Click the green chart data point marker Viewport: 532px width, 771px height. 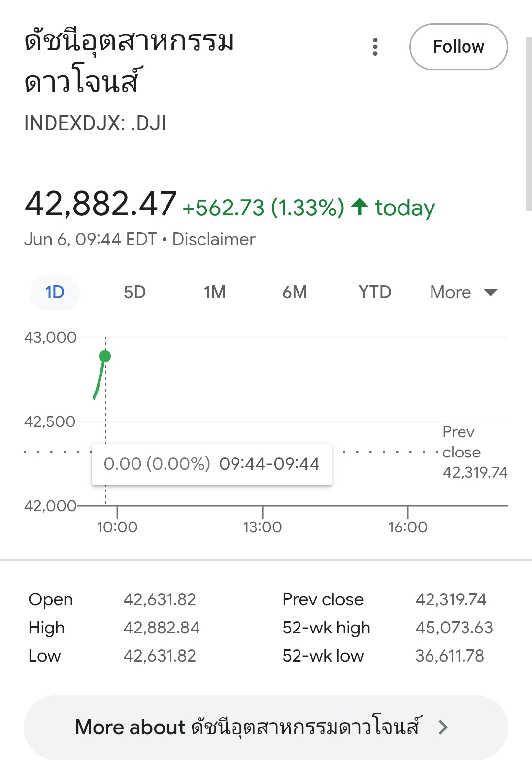pyautogui.click(x=104, y=356)
